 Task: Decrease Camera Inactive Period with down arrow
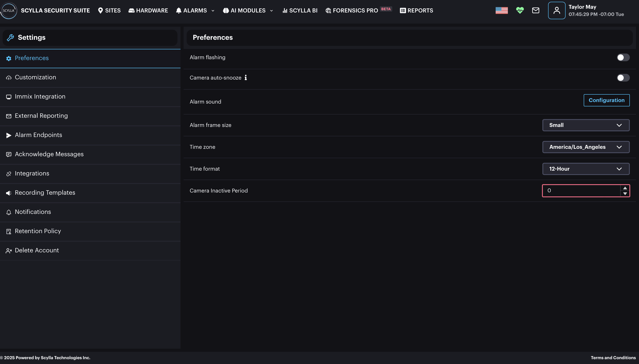click(x=625, y=194)
